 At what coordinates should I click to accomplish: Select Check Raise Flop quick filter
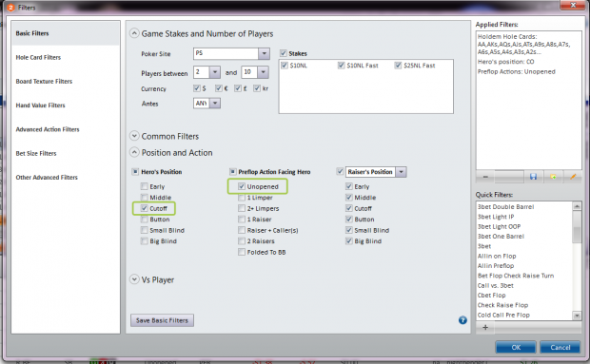(502, 305)
